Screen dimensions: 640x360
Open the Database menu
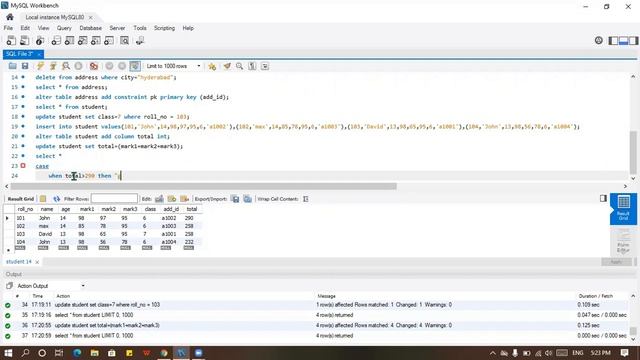pos(91,28)
